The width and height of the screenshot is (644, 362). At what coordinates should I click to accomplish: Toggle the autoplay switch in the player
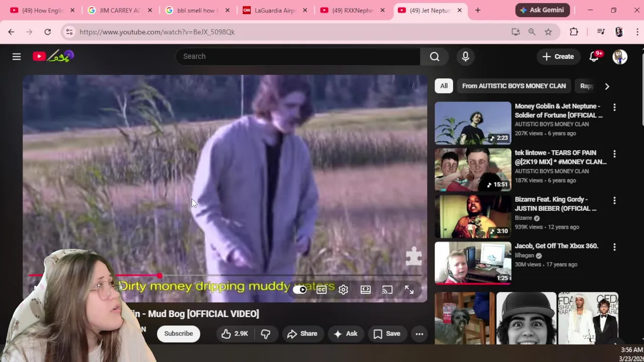click(300, 290)
